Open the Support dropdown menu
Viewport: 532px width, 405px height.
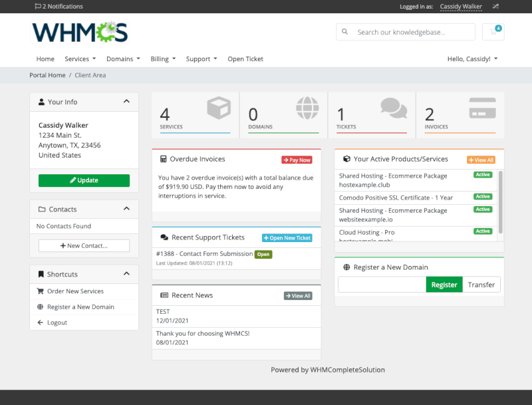tap(201, 59)
